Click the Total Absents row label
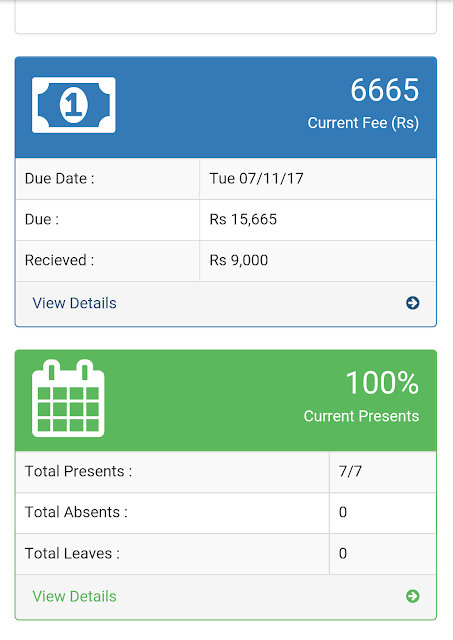 (76, 512)
